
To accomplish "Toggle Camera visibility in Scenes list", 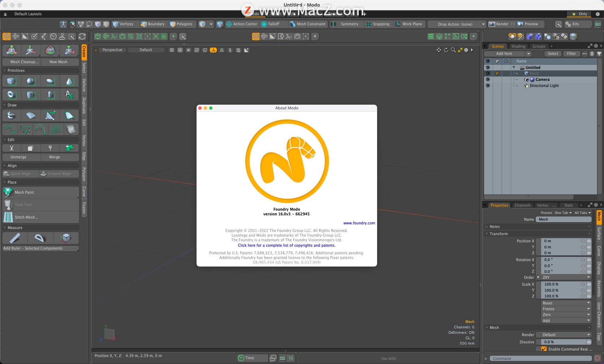I will (x=488, y=79).
